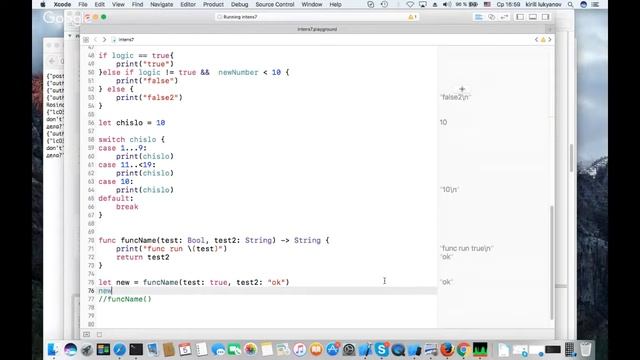Click the Siri icon in menu bar
Screen dimensions: 640x360
(583, 4)
